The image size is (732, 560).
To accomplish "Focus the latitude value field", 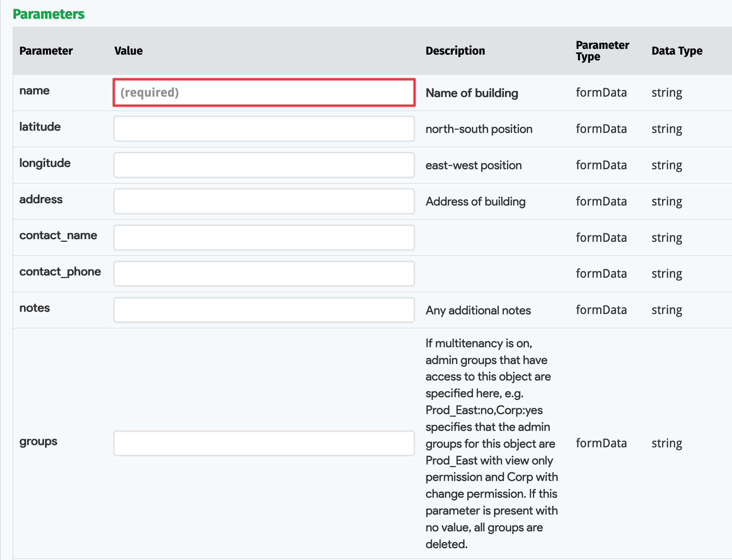I will click(x=264, y=129).
